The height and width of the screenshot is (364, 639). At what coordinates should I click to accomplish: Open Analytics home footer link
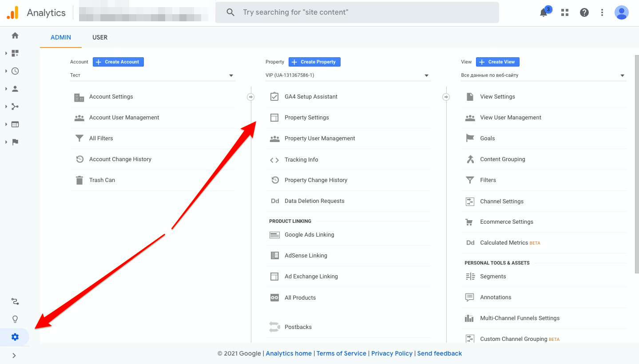point(289,353)
